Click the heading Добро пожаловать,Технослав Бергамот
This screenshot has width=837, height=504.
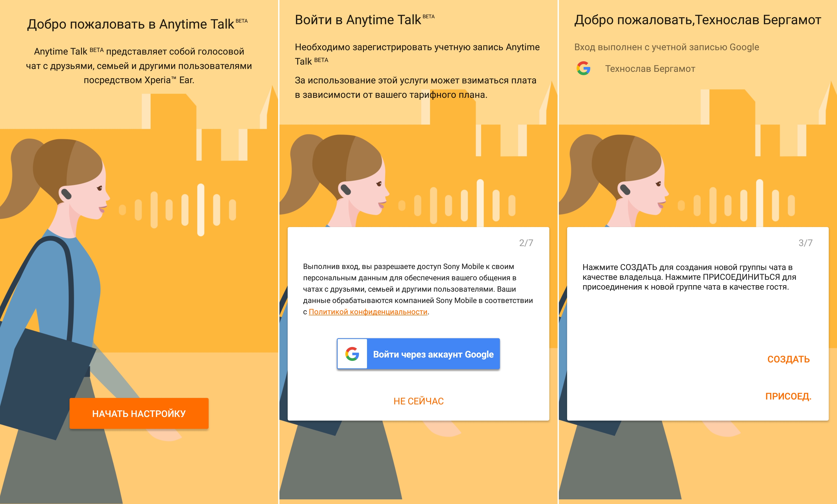[698, 20]
